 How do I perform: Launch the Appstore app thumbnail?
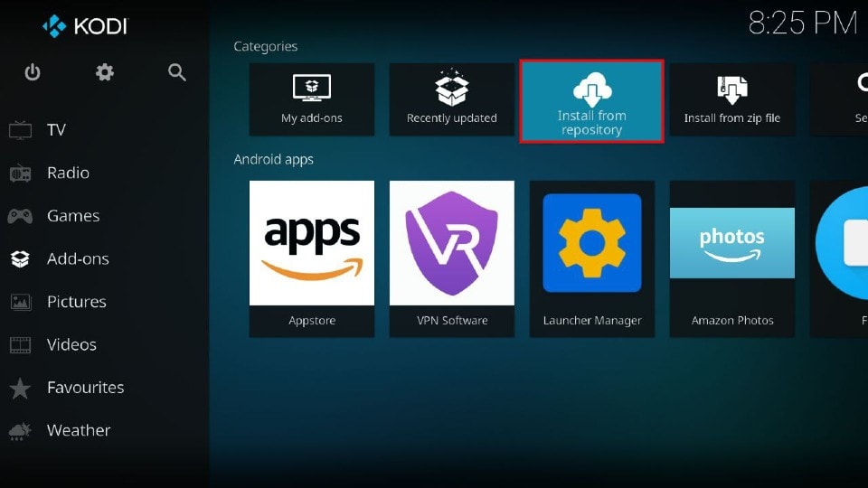(x=312, y=243)
